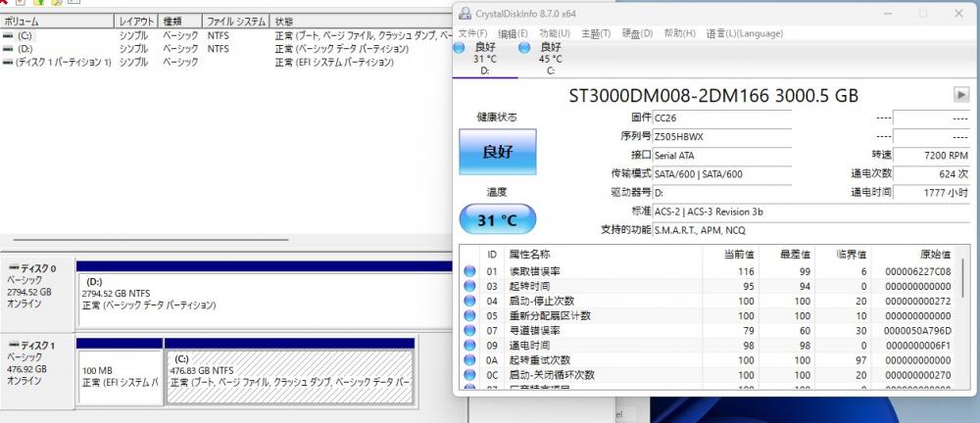Click status circle for attribute 03 起转时间

click(470, 286)
